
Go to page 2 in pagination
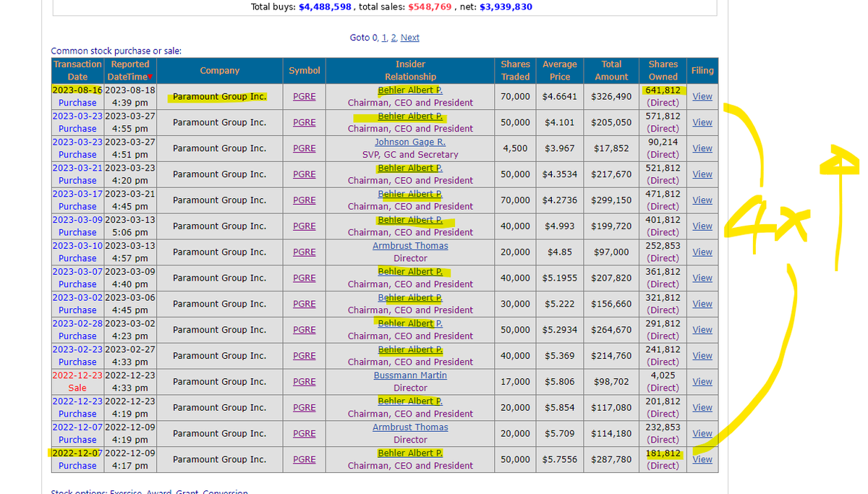click(x=394, y=38)
